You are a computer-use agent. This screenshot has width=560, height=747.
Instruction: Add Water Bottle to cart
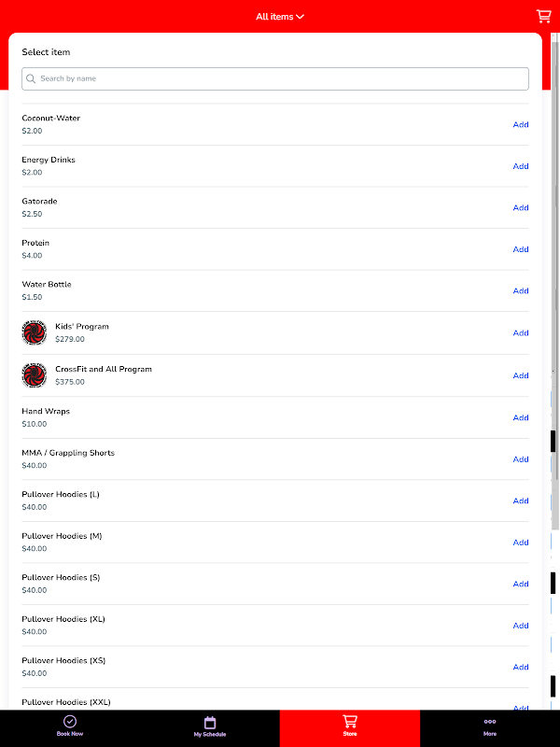[521, 290]
